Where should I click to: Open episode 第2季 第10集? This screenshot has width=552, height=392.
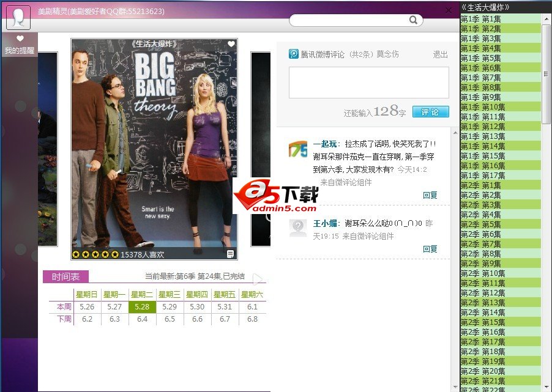[x=483, y=273]
